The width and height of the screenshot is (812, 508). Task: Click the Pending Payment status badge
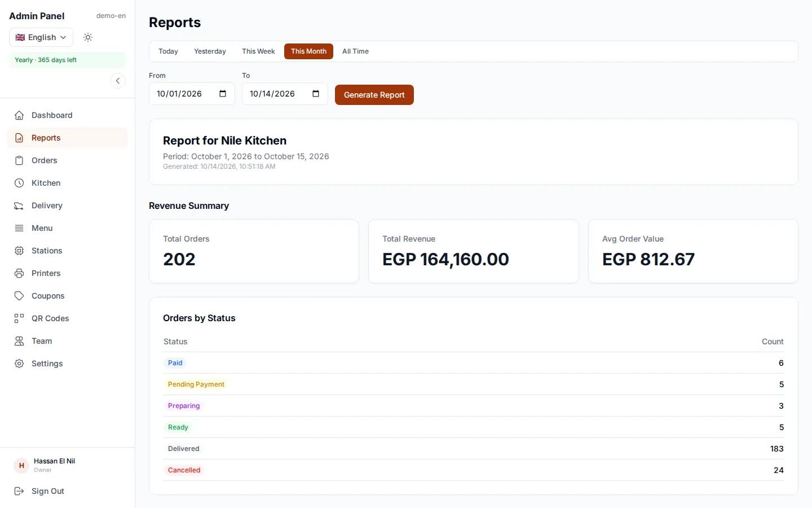coord(196,384)
